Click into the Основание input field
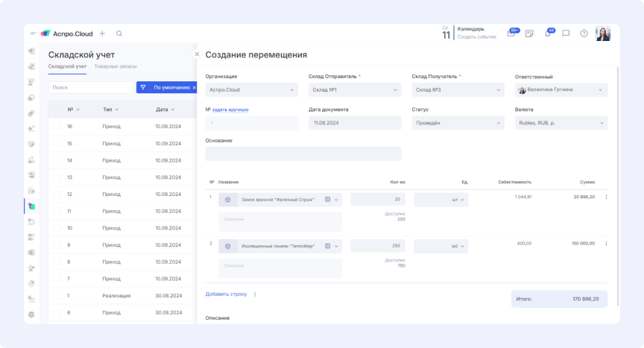This screenshot has height=348, width=644. pyautogui.click(x=303, y=154)
